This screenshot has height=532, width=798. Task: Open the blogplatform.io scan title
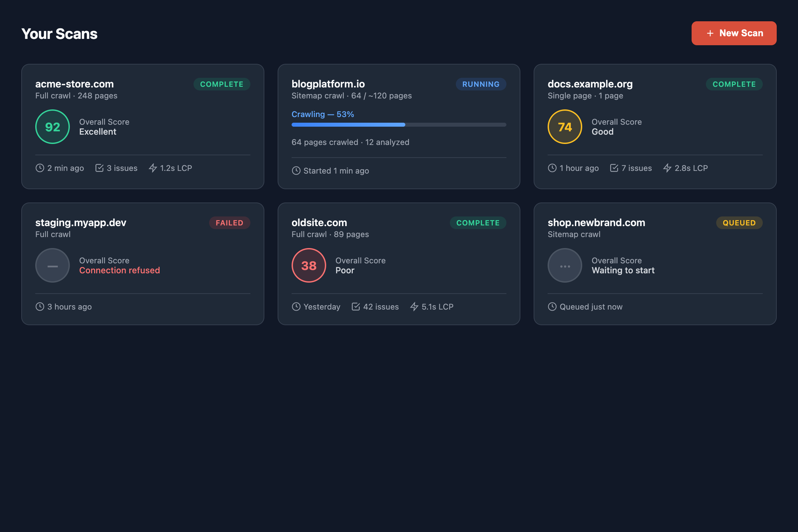click(328, 84)
